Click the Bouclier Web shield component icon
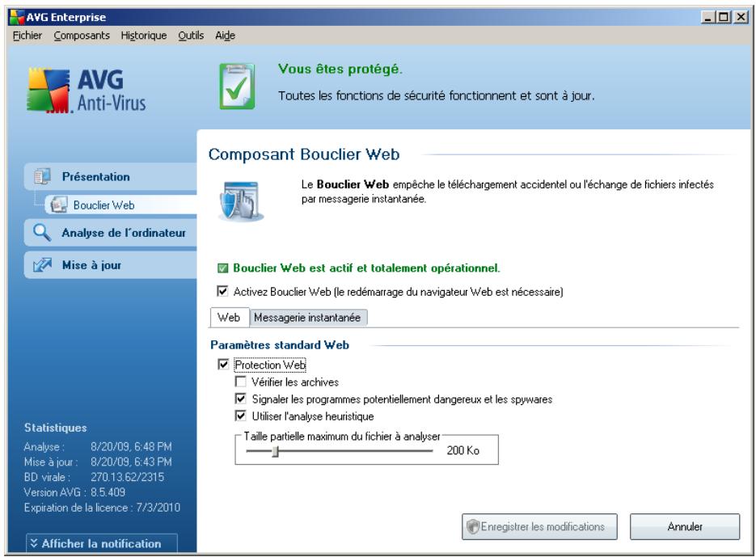This screenshot has width=756, height=557. click(240, 201)
